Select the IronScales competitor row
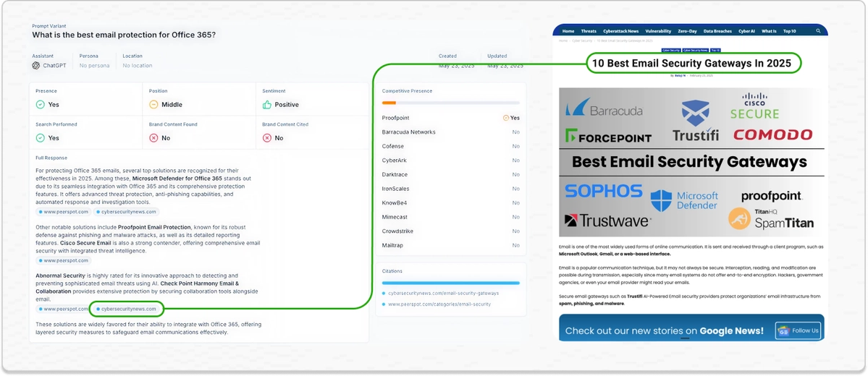 (x=450, y=189)
